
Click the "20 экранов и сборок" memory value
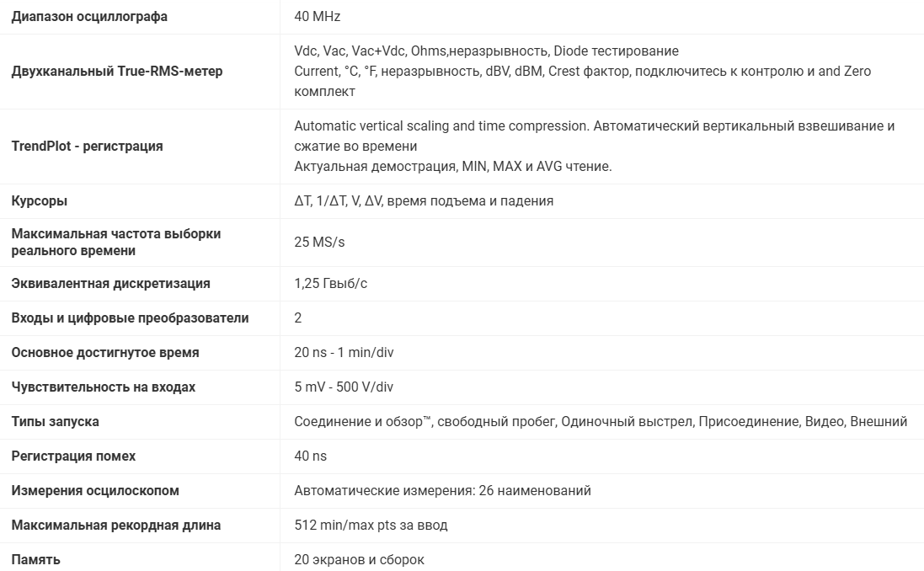coord(359,560)
